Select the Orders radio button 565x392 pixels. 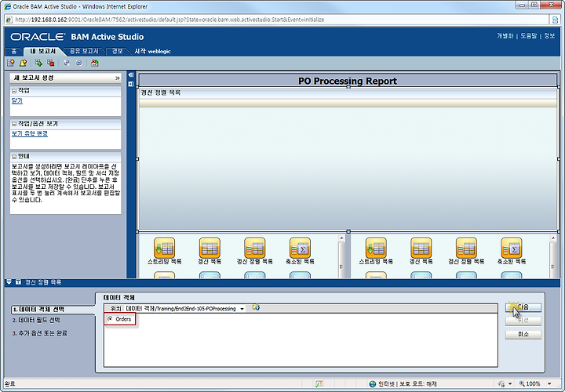tap(110, 319)
